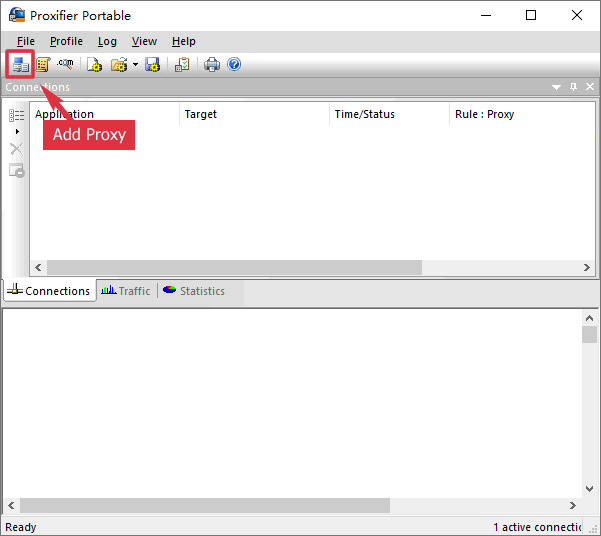Toggle auto-hide pin on Connections panel

[x=573, y=87]
